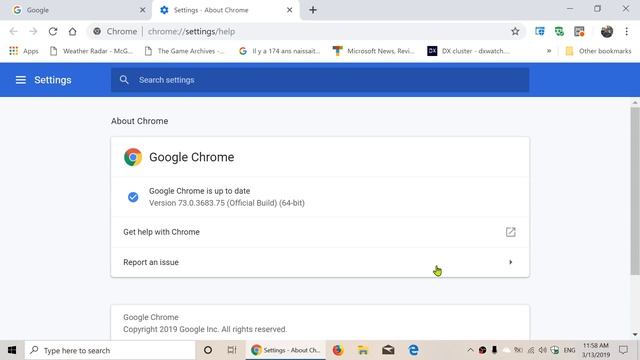Viewport: 640px width, 360px height.
Task: Open the volume control in tray
Action: click(x=542, y=350)
